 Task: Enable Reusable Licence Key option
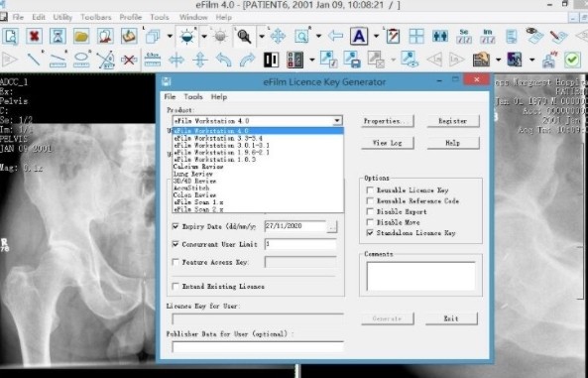370,189
